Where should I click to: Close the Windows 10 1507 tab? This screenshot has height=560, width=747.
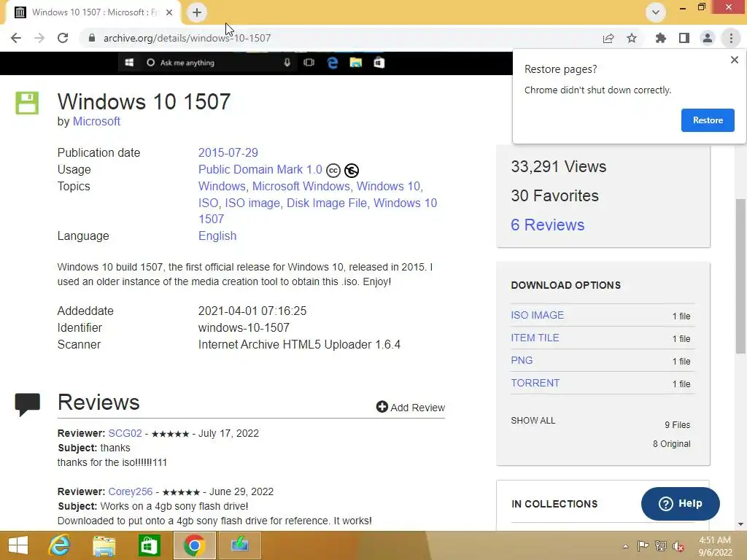click(x=169, y=12)
